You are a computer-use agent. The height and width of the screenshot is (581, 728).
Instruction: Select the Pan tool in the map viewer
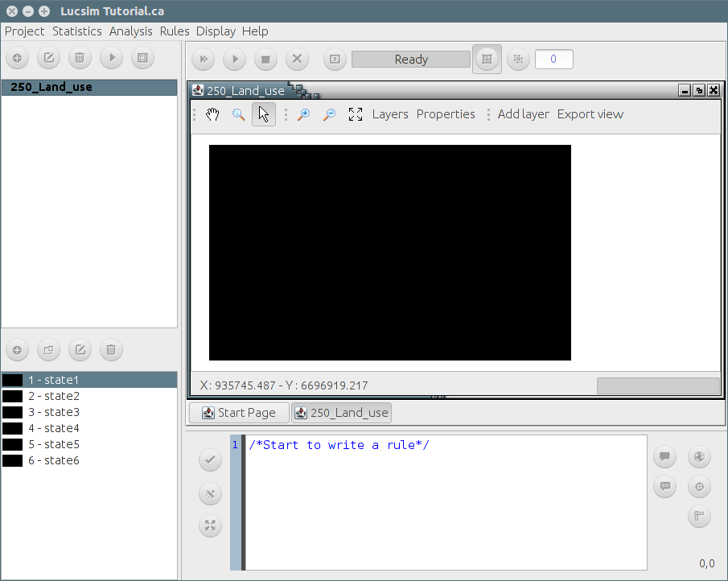[212, 114]
